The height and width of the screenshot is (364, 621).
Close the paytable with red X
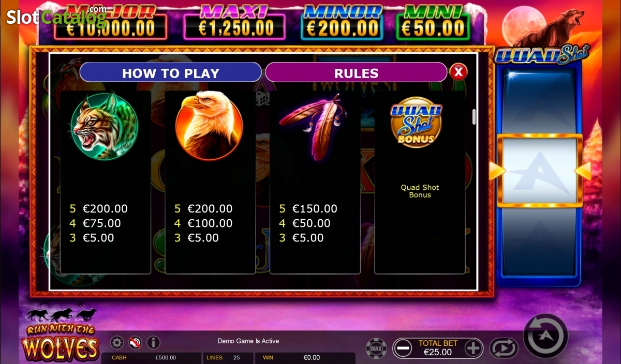pos(458,72)
